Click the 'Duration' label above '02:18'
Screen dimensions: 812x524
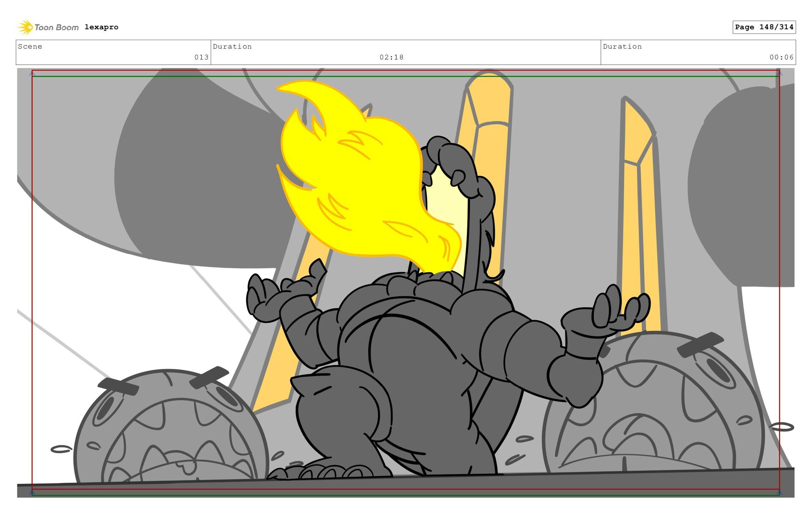232,46
